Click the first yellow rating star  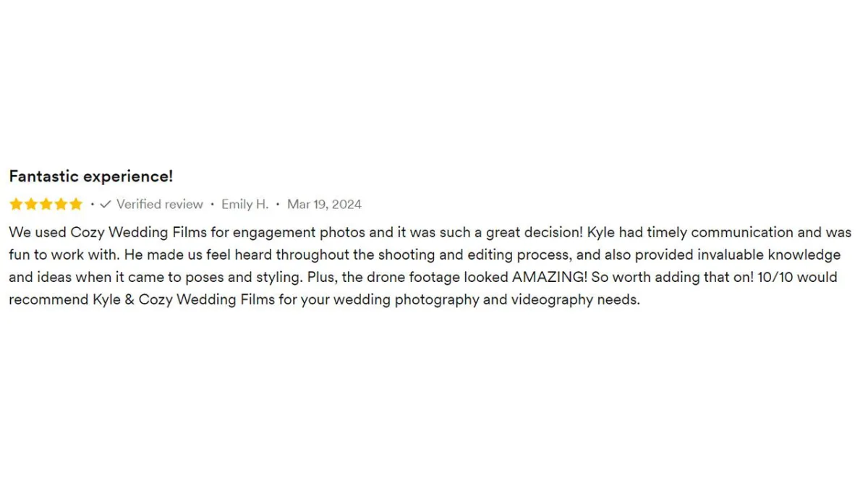coord(16,205)
